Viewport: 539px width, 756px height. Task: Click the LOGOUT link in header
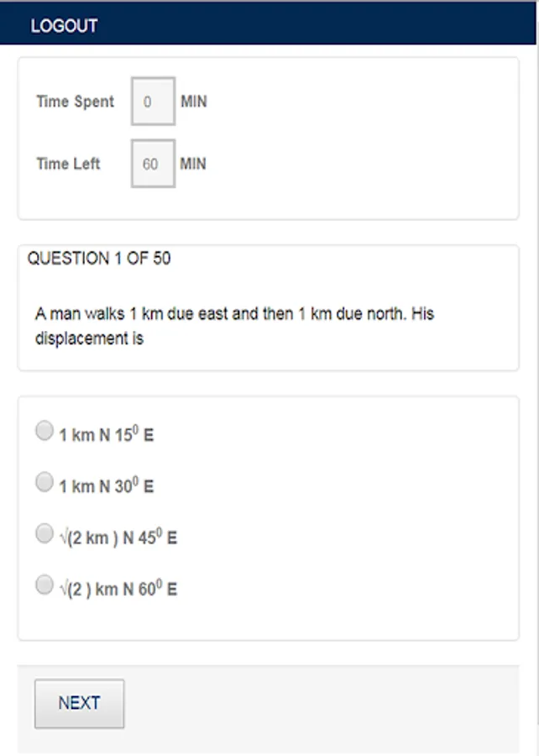pos(64,25)
